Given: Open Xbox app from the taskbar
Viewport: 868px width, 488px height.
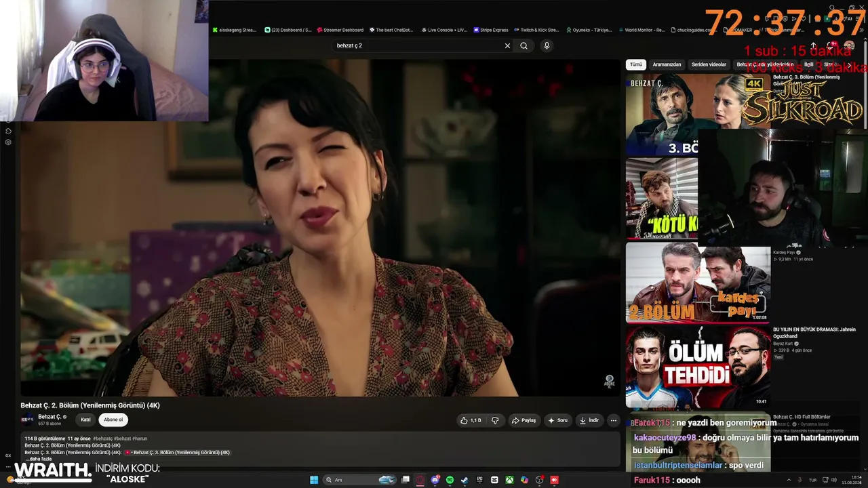Looking at the screenshot, I should (x=509, y=480).
